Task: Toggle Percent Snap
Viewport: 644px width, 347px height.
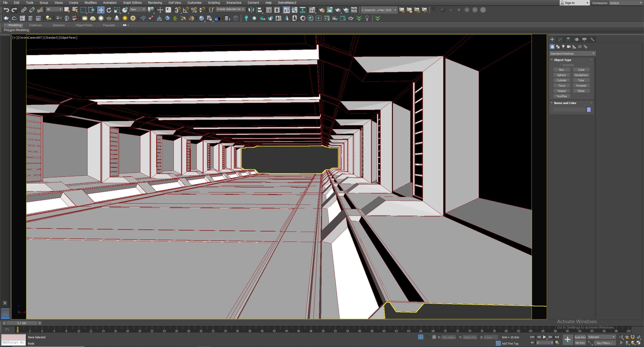Action: pyautogui.click(x=194, y=10)
